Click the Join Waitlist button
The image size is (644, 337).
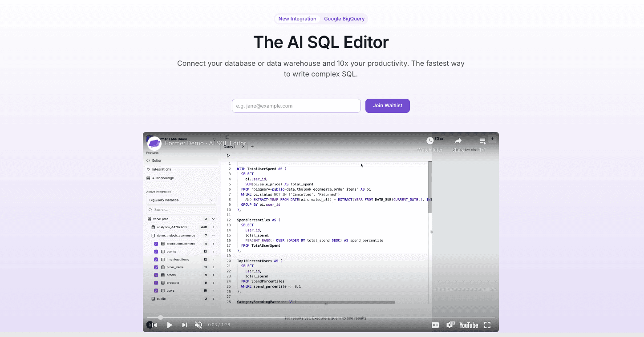pyautogui.click(x=388, y=106)
